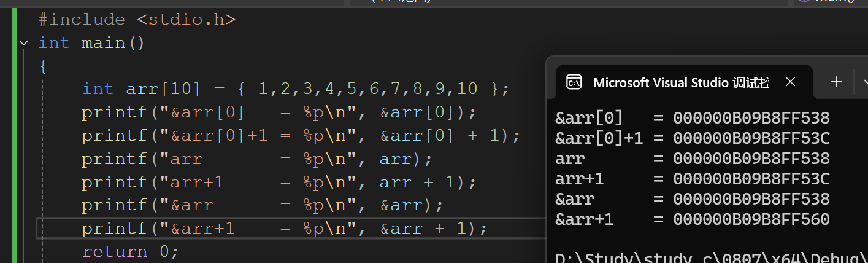
Task: Click the D:\Study path line in console
Action: point(711,257)
